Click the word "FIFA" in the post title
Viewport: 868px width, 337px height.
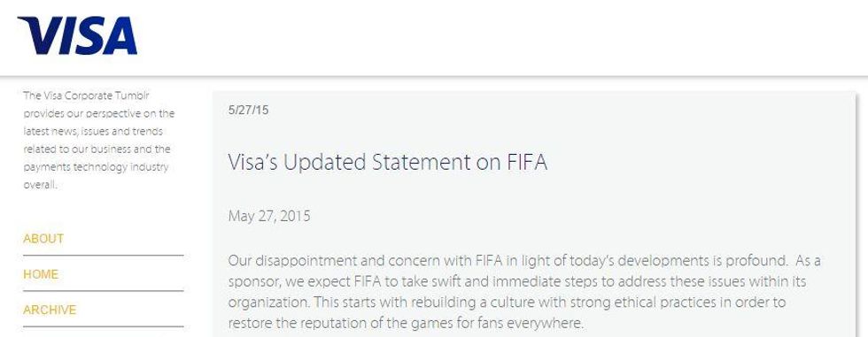[527, 163]
